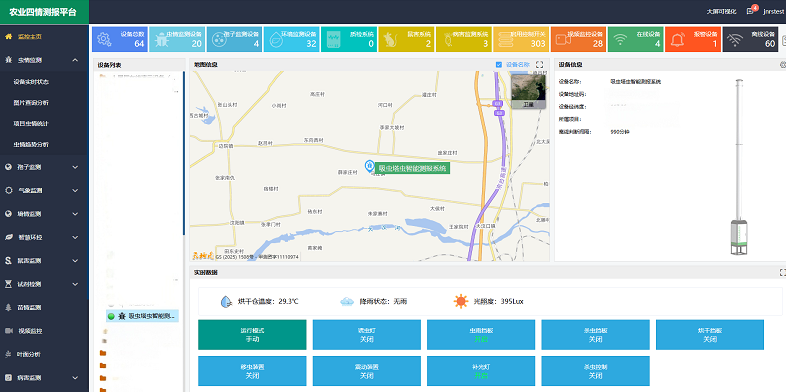Open the 设备总数 gear icon card
Viewport: 786px width, 392px height.
click(x=120, y=39)
